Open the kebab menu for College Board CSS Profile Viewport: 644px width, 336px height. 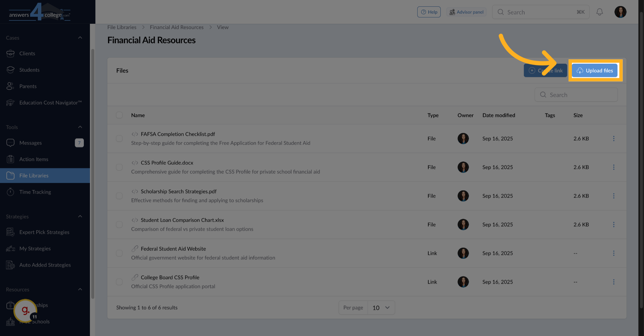[614, 282]
